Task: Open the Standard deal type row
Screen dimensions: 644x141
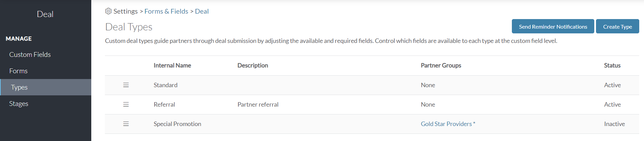Action: (x=372, y=85)
